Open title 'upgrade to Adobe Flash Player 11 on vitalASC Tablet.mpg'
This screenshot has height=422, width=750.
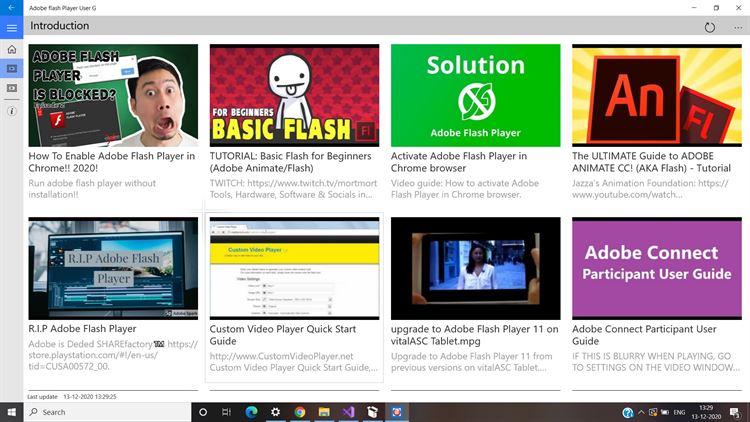point(474,335)
